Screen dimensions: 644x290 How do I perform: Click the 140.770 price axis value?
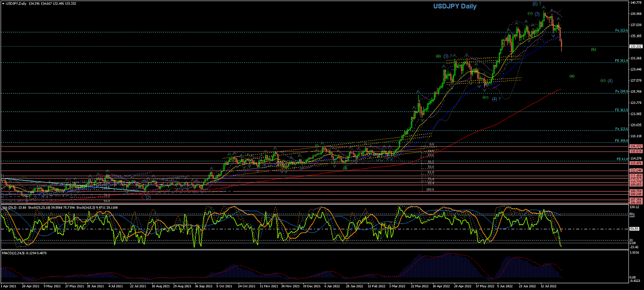636,2
